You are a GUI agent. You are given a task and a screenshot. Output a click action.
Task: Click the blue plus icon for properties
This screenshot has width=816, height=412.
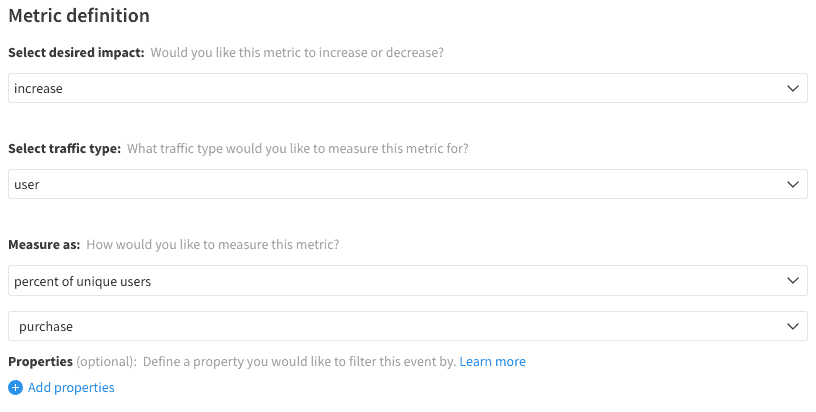pyautogui.click(x=15, y=388)
